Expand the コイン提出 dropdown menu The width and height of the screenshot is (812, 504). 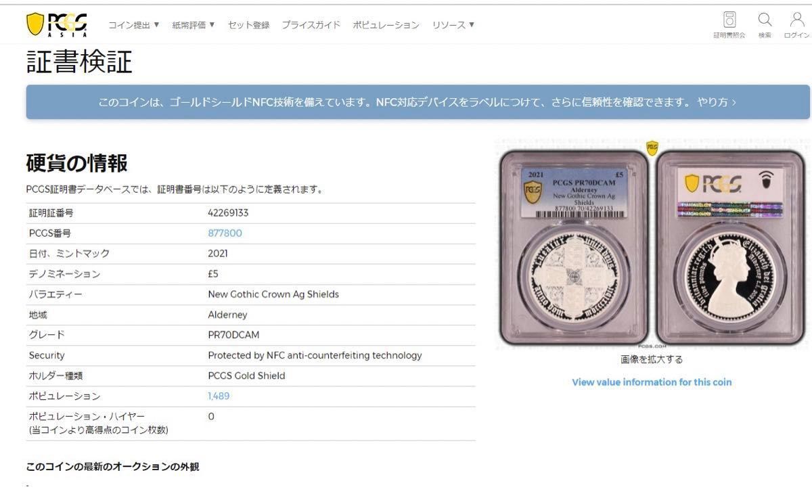click(x=134, y=25)
